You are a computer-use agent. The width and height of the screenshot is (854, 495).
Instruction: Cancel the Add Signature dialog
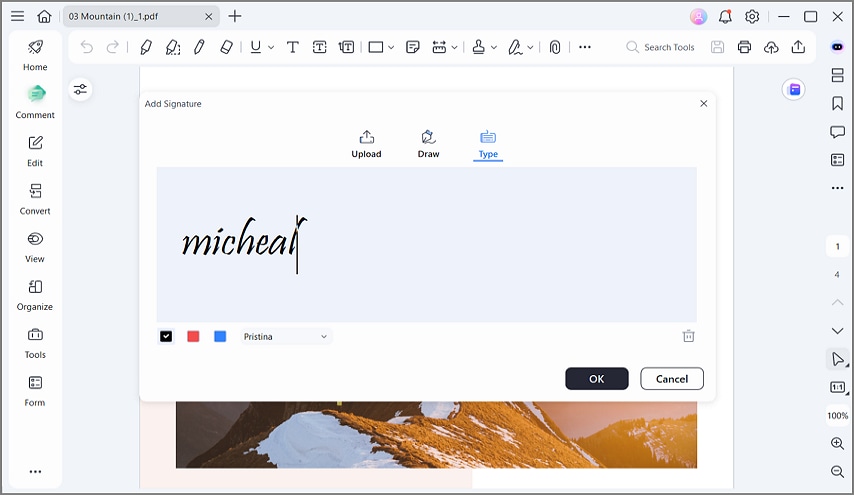pyautogui.click(x=672, y=378)
